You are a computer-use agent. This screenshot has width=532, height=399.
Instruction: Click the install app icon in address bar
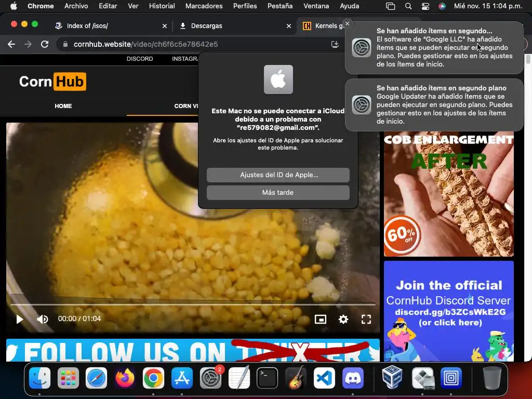coord(335,44)
